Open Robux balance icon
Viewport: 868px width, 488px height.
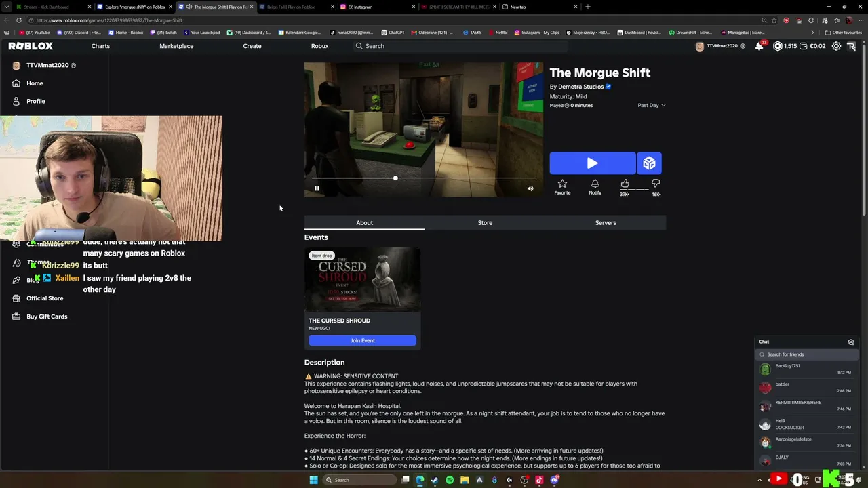click(x=778, y=46)
